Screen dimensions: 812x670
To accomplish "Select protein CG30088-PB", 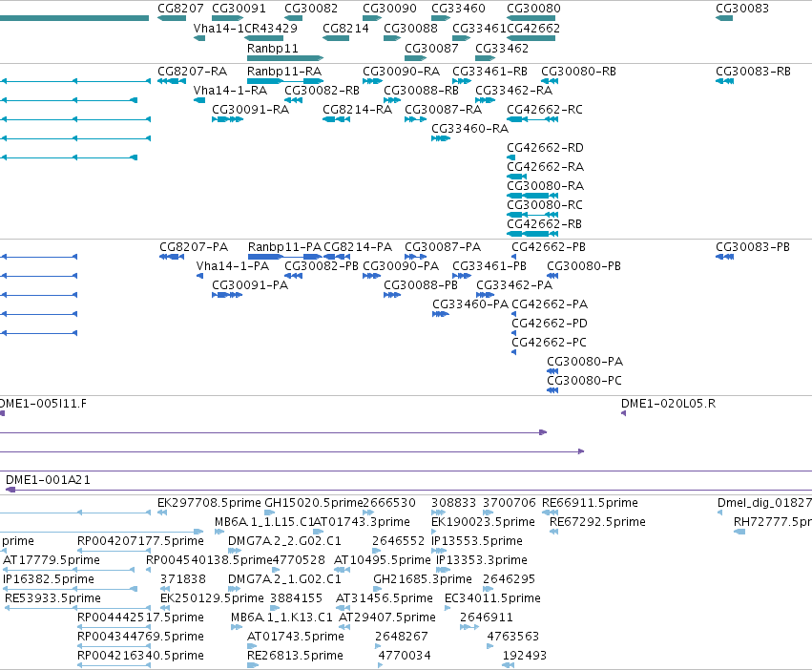I will pyautogui.click(x=421, y=285).
